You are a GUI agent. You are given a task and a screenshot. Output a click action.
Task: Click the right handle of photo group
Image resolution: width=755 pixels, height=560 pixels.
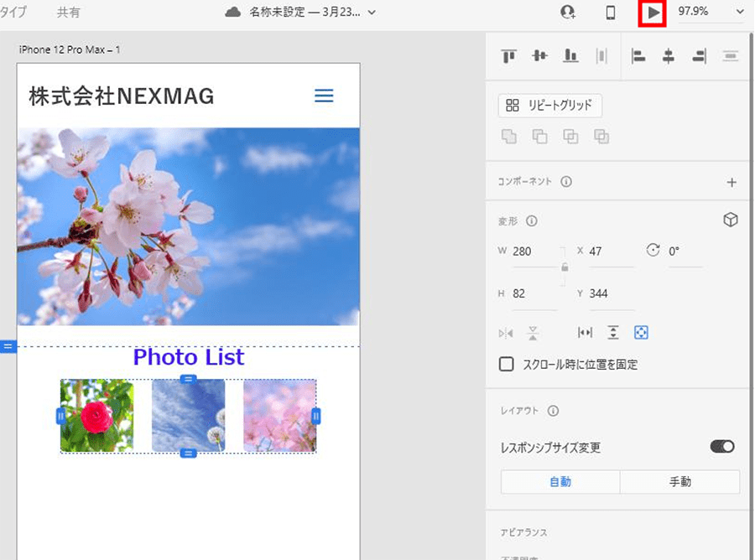[x=316, y=416]
